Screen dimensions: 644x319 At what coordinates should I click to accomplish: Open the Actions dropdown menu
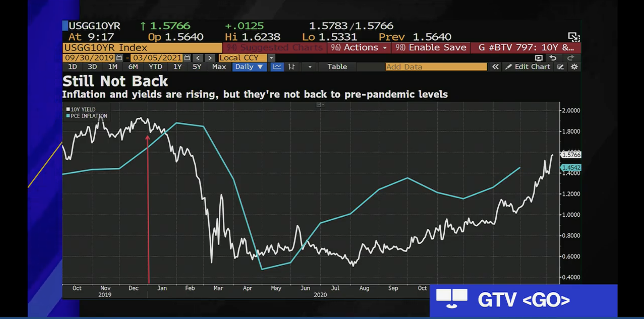click(359, 48)
